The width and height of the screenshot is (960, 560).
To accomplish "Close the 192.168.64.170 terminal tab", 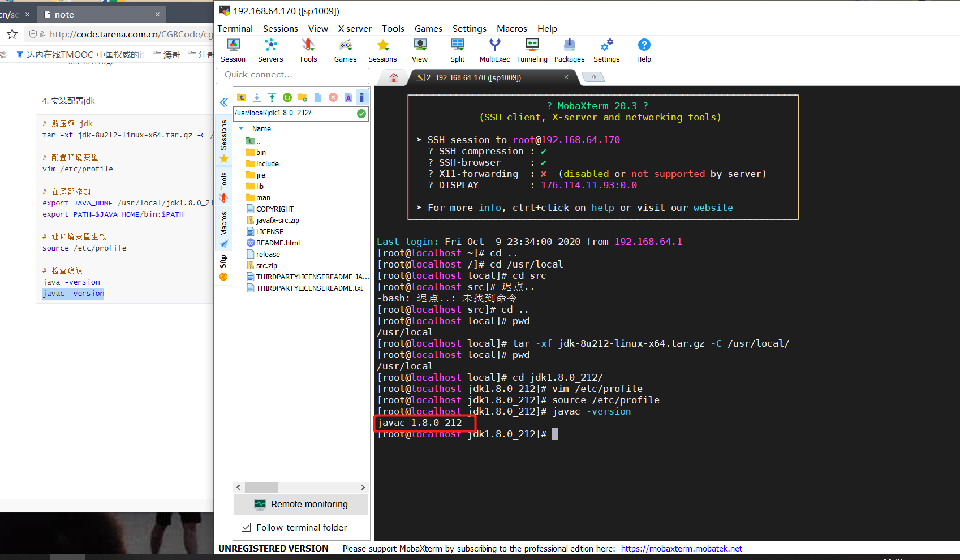I will point(566,77).
